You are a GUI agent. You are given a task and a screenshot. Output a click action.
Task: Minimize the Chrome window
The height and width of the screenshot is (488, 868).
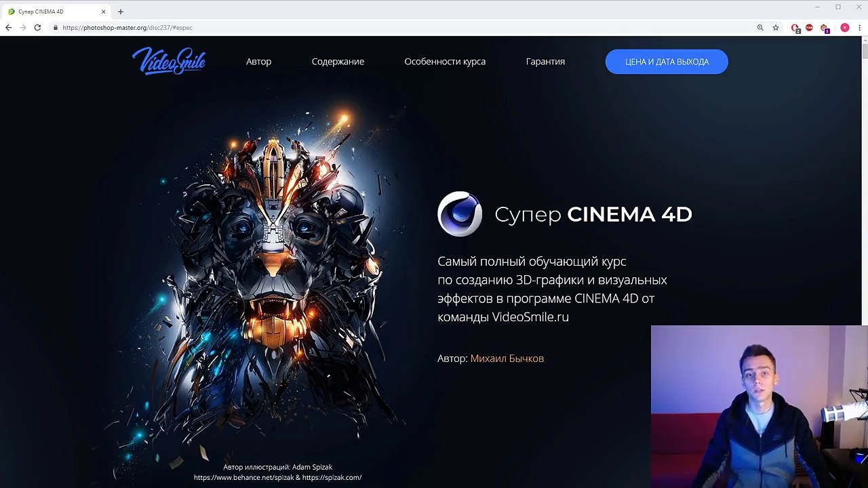pos(818,7)
